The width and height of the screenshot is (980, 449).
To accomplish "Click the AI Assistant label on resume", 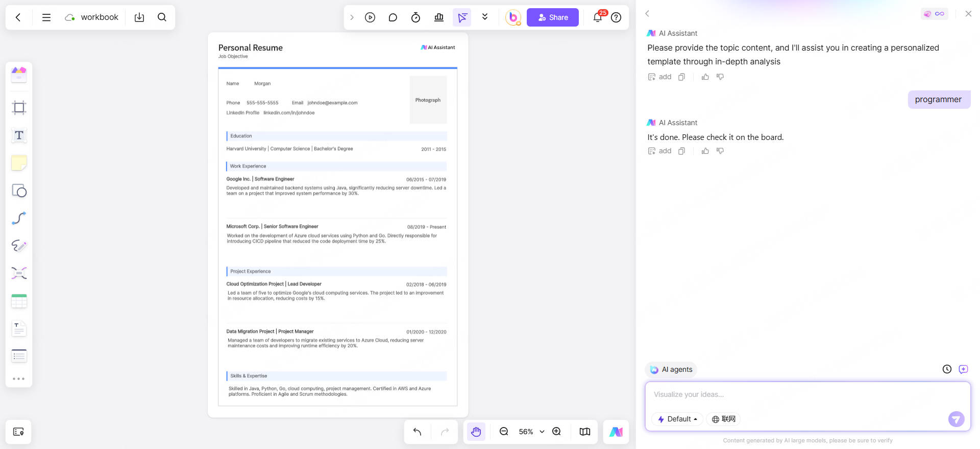I will (438, 48).
